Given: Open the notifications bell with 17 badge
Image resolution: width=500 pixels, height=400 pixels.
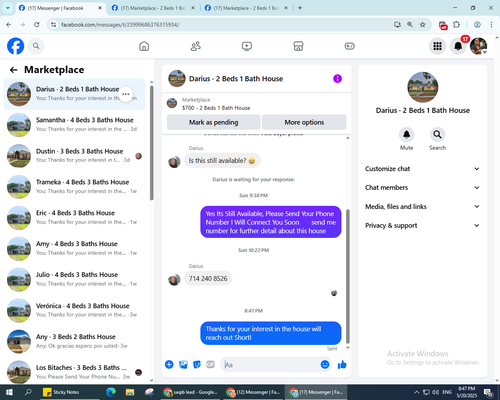Looking at the screenshot, I should [x=458, y=46].
